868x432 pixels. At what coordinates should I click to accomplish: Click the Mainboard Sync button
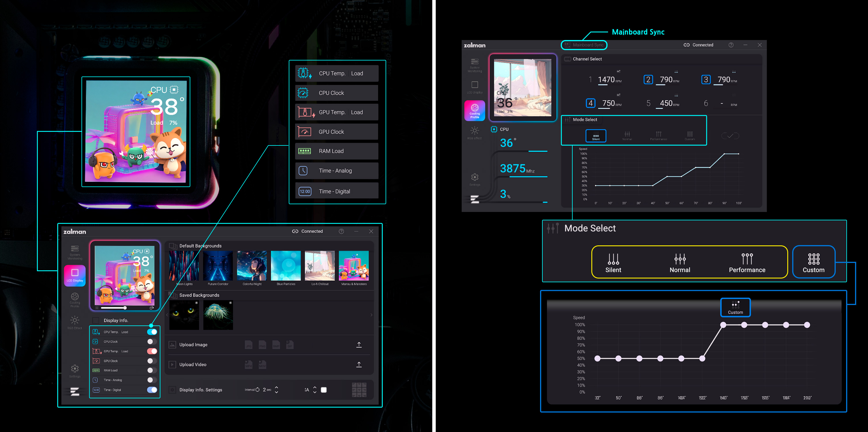tap(584, 45)
